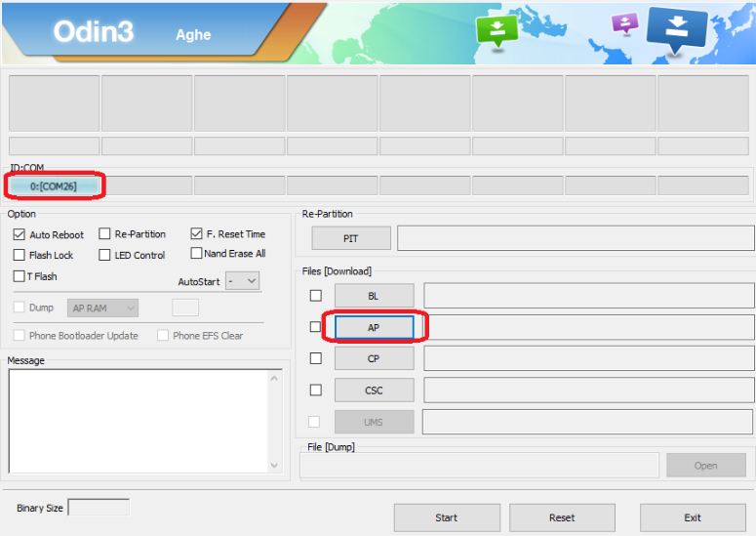This screenshot has height=536, width=756.
Task: Click the CSC file path field
Action: pyautogui.click(x=589, y=390)
